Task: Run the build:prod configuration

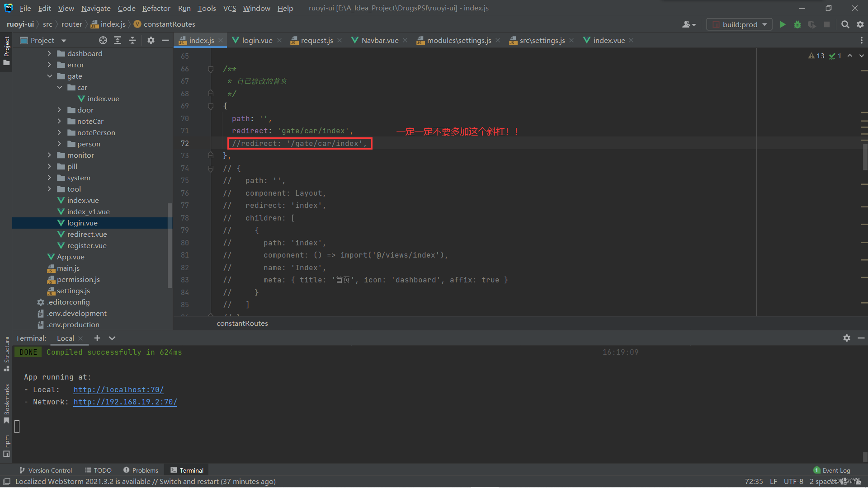Action: (x=783, y=24)
